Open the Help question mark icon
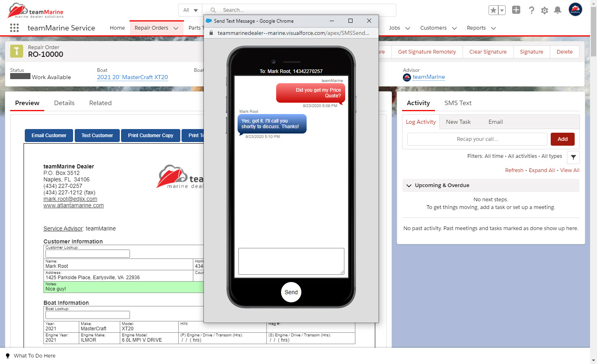Screen dimensions: 597x364 coord(531,10)
